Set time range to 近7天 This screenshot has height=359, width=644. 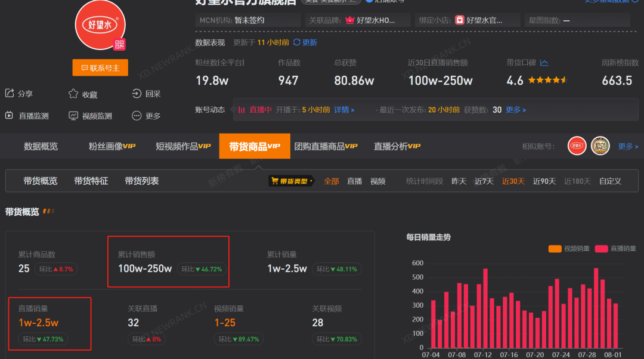tap(484, 181)
